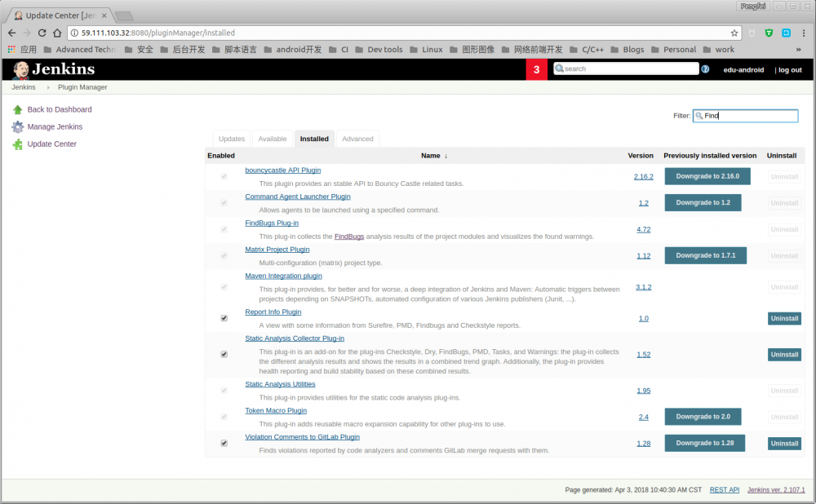Image resolution: width=816 pixels, height=504 pixels.
Task: Toggle Static Analysis Collector enabled checkbox
Action: click(x=224, y=354)
